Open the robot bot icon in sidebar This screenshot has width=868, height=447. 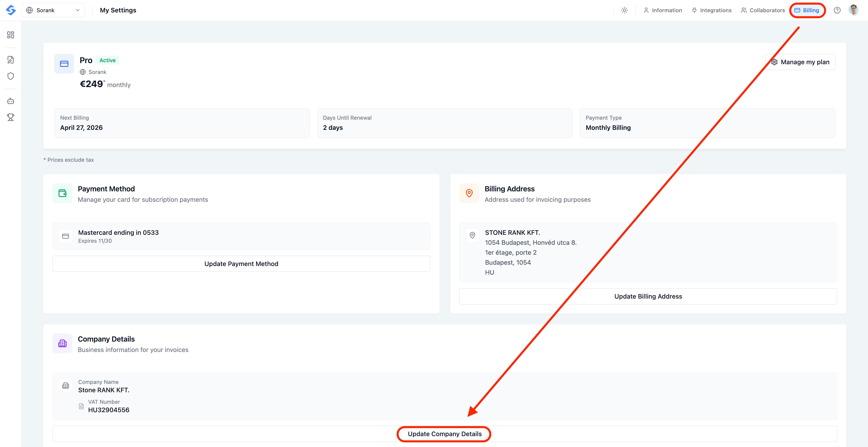[x=11, y=101]
